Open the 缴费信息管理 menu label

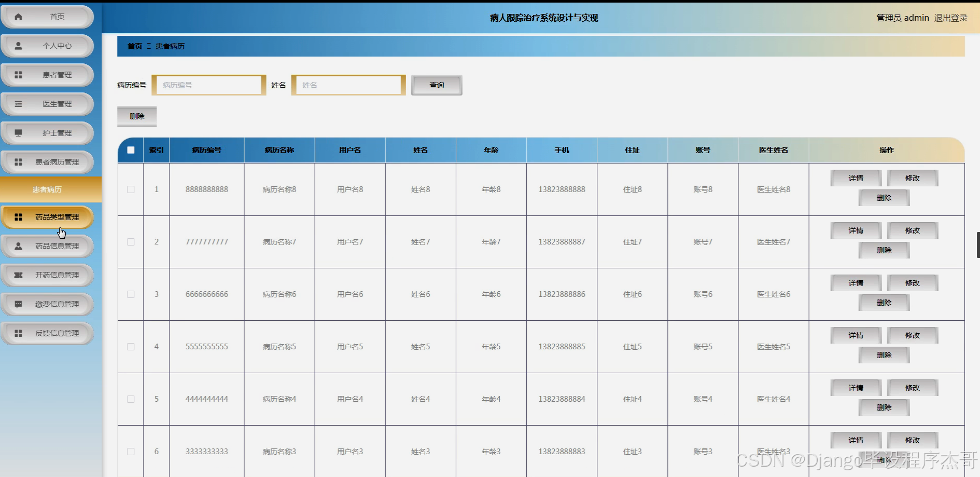(x=57, y=304)
